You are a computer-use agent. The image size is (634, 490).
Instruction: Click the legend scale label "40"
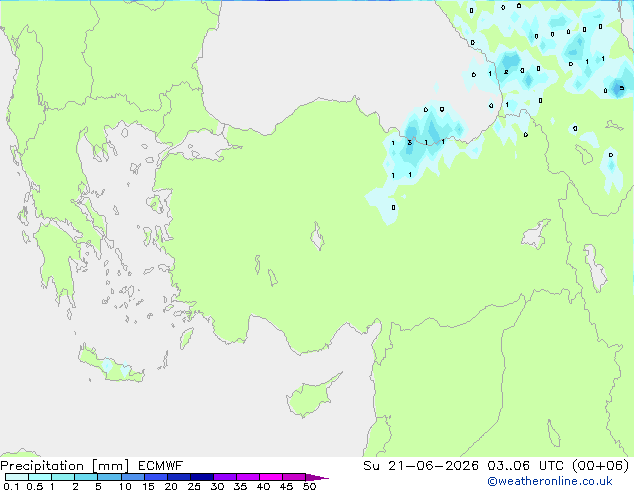pos(263,486)
